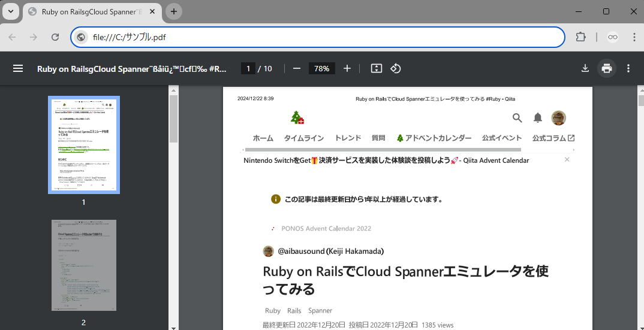Viewport: 644px width, 330px height.
Task: Click the @aibausound author link
Action: (x=330, y=251)
